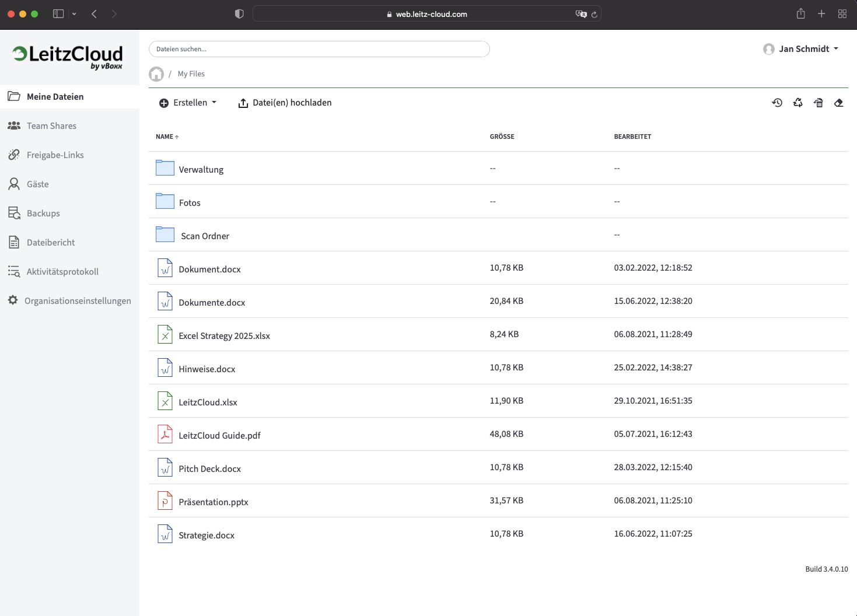Click the eraser icon in toolbar

click(839, 103)
